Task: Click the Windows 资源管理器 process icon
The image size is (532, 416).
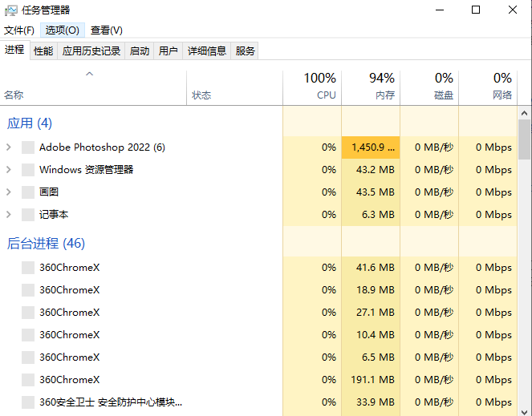Action: 28,170
